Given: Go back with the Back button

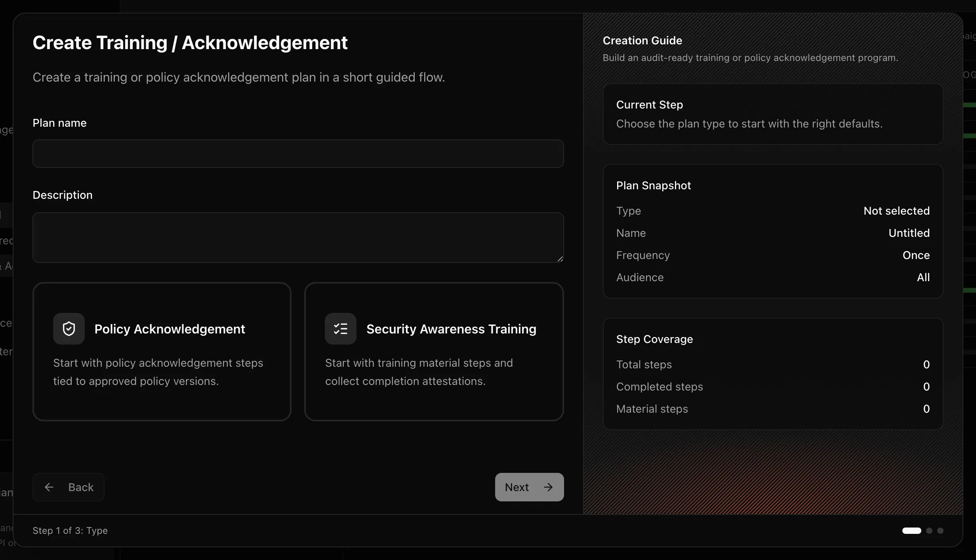Looking at the screenshot, I should [x=69, y=487].
